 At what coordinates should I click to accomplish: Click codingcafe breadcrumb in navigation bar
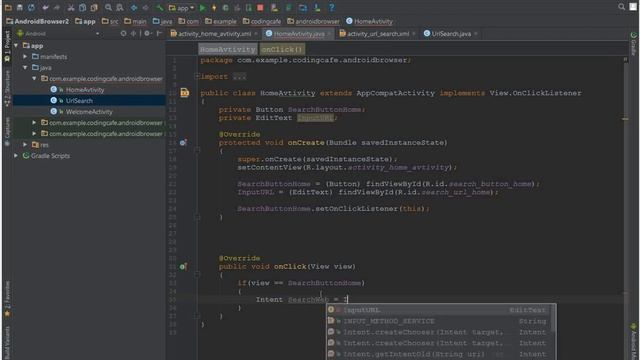tap(262, 21)
